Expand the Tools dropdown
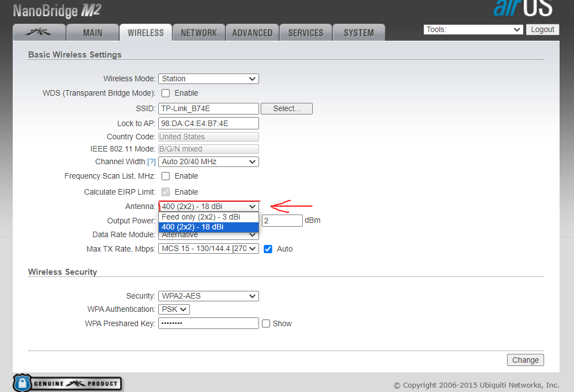This screenshot has height=392, width=574. (x=473, y=30)
